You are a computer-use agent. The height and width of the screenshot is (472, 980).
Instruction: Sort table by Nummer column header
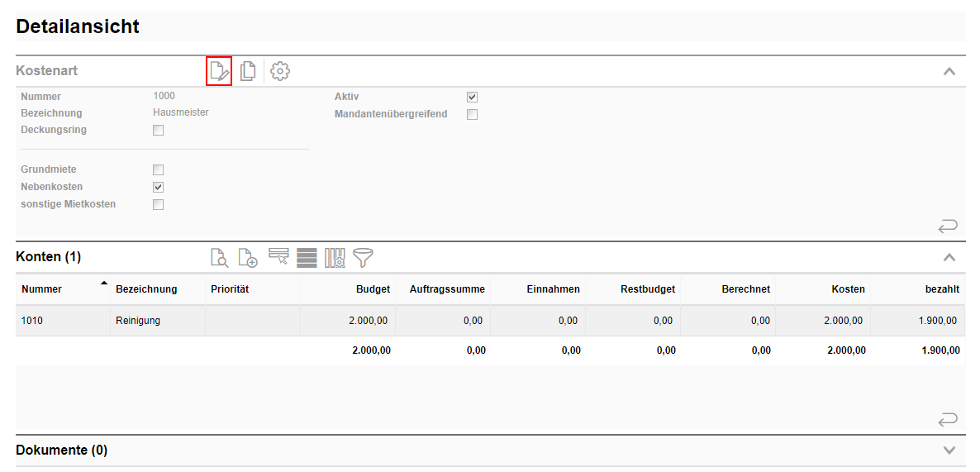click(42, 289)
